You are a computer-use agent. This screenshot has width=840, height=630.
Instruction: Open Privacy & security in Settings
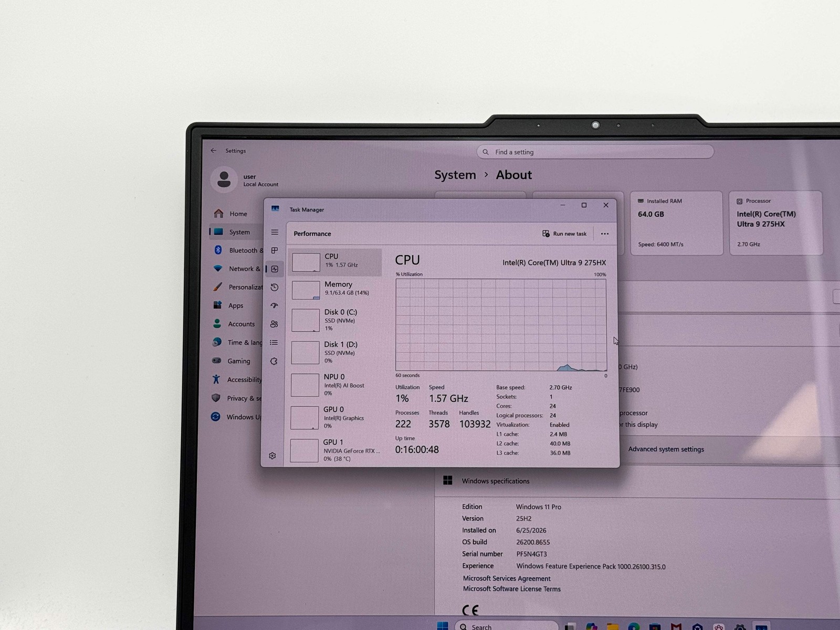[236, 398]
